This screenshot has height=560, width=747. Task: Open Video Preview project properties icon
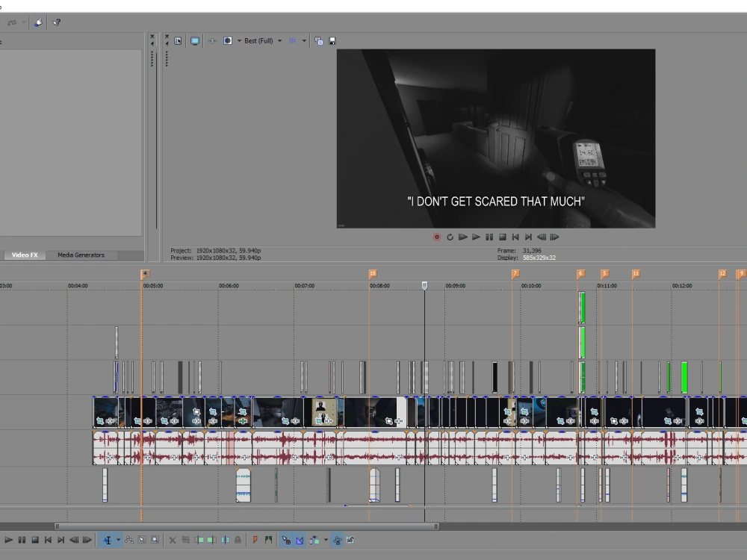(178, 41)
